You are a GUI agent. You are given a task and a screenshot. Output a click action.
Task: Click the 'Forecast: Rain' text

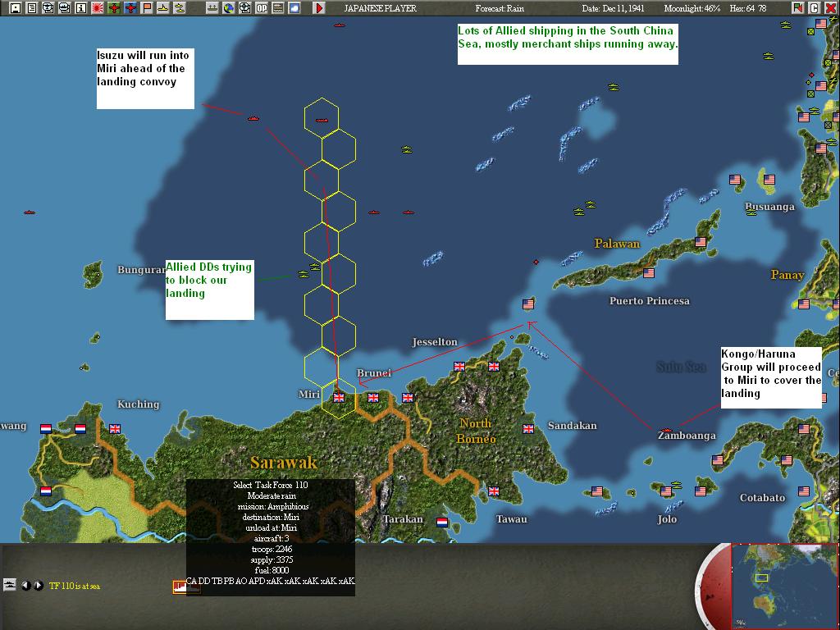(500, 8)
